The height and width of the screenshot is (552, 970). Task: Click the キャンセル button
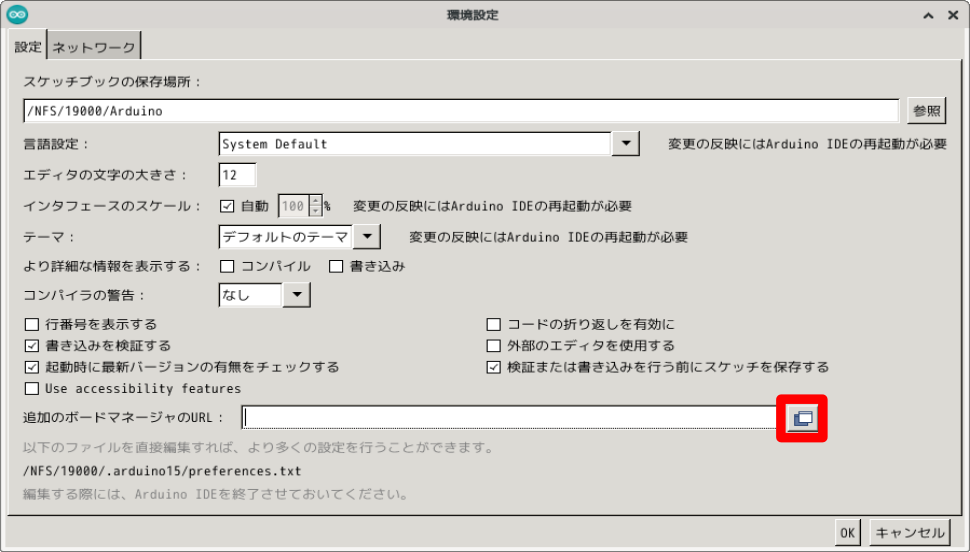coord(909,533)
